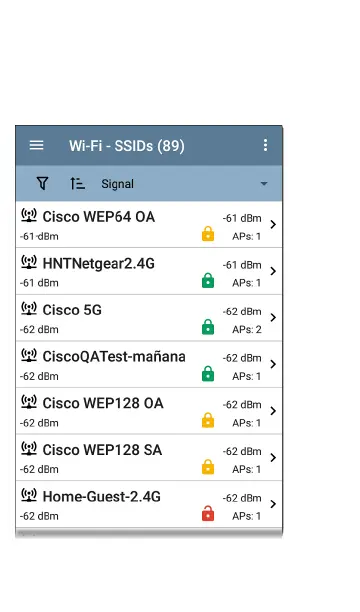Open the Cisco WEP128 OA SSID row

coord(149,411)
